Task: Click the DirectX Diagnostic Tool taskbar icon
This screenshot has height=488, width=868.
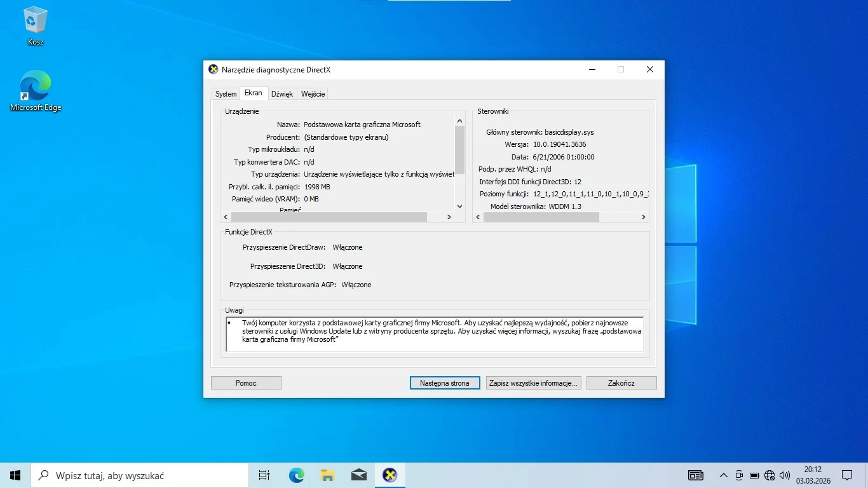Action: (x=390, y=475)
